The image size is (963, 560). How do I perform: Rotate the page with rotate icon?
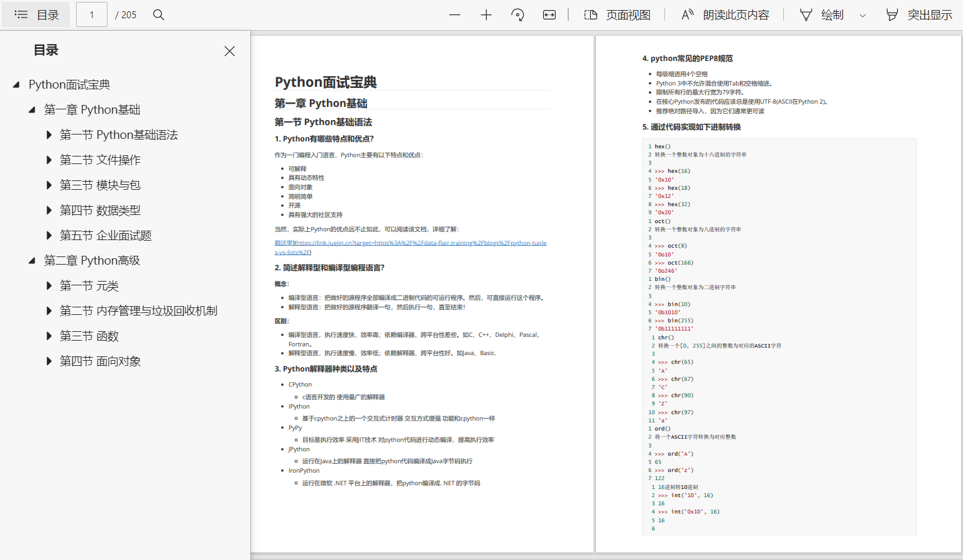pos(518,14)
